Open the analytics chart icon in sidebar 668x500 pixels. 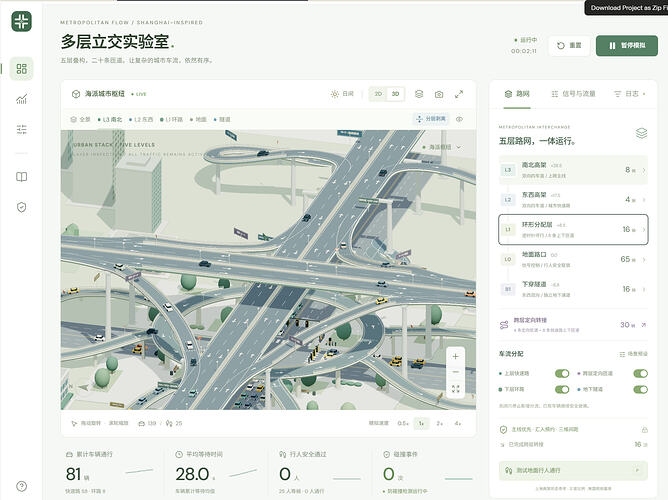click(x=21, y=99)
